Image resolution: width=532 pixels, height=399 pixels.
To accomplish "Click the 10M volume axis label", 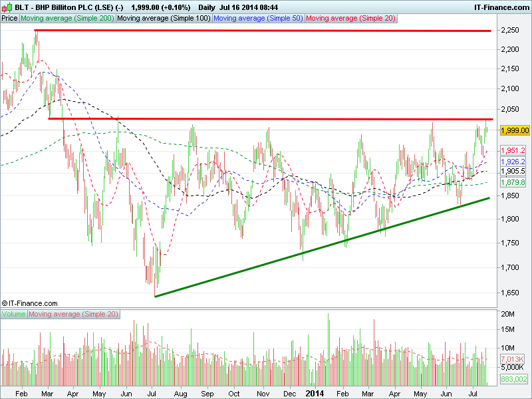I will (507, 348).
